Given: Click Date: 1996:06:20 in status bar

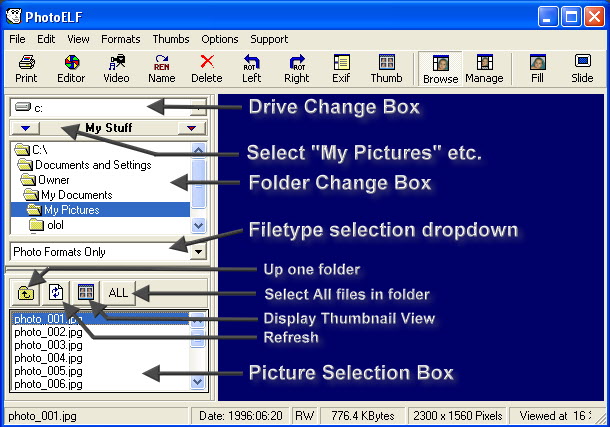Looking at the screenshot, I should [x=240, y=416].
